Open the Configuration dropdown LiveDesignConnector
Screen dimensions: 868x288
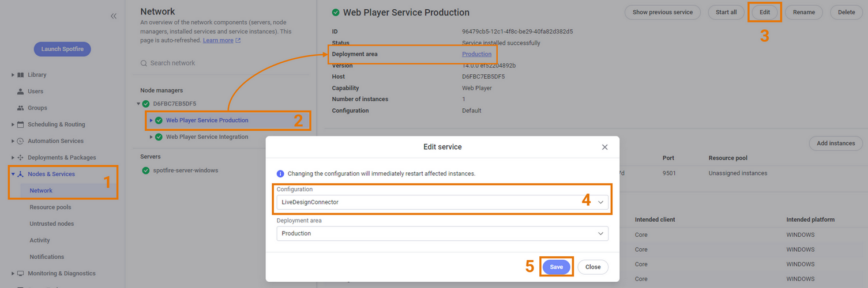[x=442, y=202]
